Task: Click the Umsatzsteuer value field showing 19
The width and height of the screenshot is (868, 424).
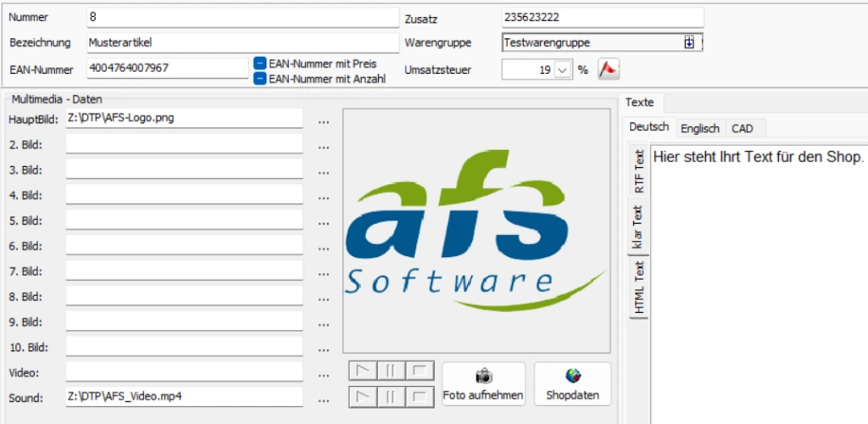Action: (528, 70)
